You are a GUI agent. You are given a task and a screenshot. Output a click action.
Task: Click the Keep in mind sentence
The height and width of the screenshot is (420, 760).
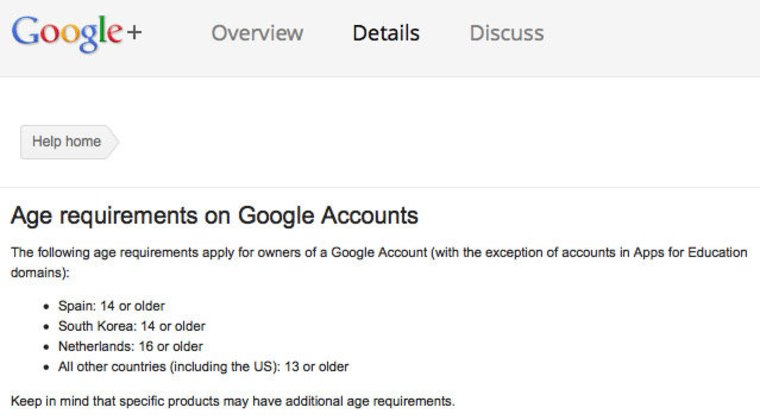coord(233,401)
